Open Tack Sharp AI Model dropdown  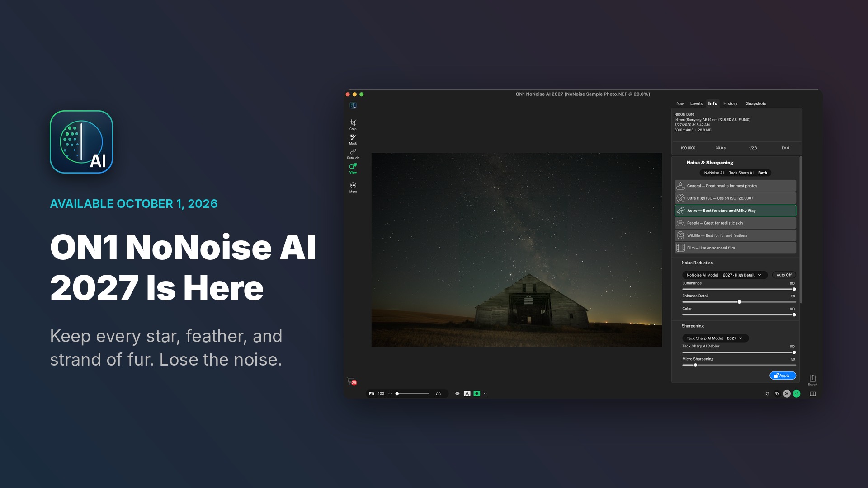tap(715, 338)
